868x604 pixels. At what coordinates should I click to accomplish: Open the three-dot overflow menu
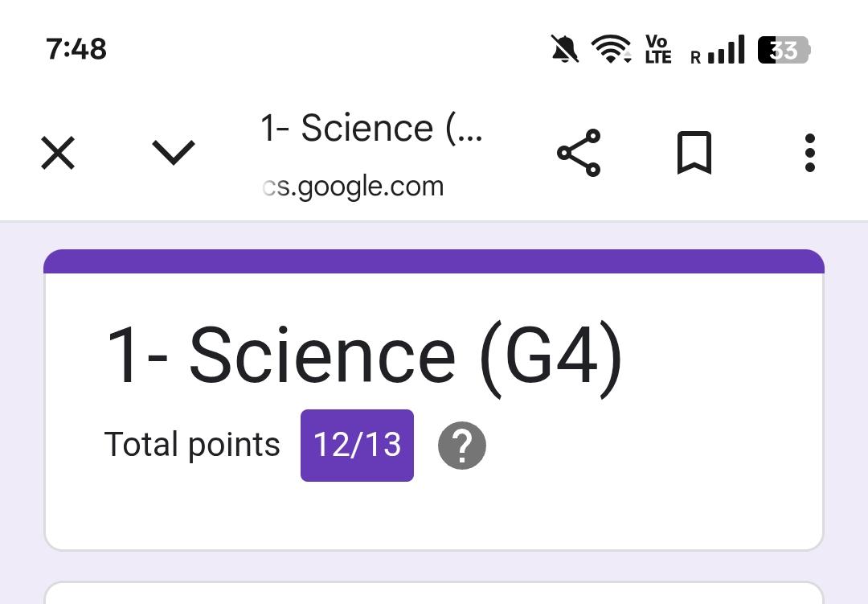(x=809, y=153)
